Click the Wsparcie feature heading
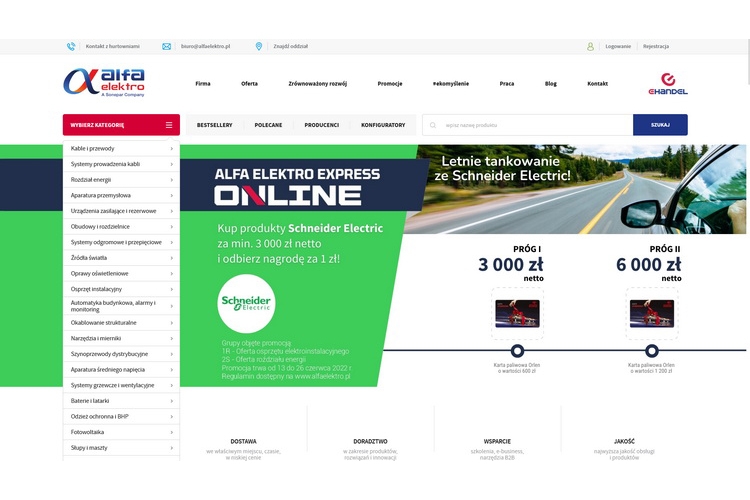The image size is (750, 500). click(x=497, y=442)
